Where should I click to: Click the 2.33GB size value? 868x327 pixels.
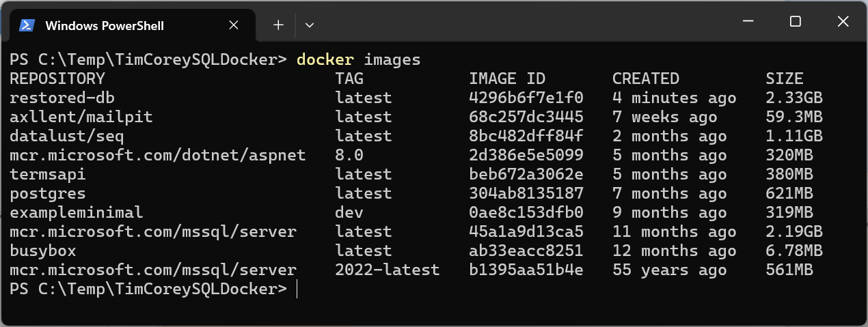(794, 98)
